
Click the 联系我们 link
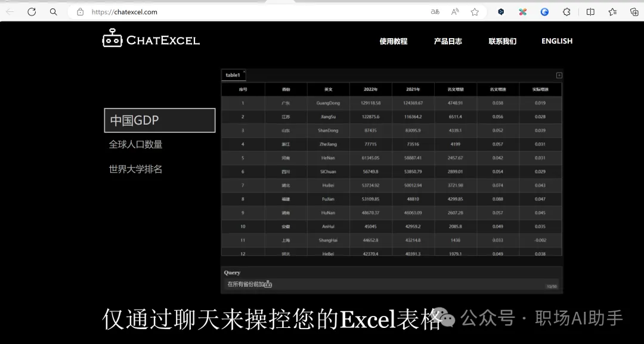[502, 41]
